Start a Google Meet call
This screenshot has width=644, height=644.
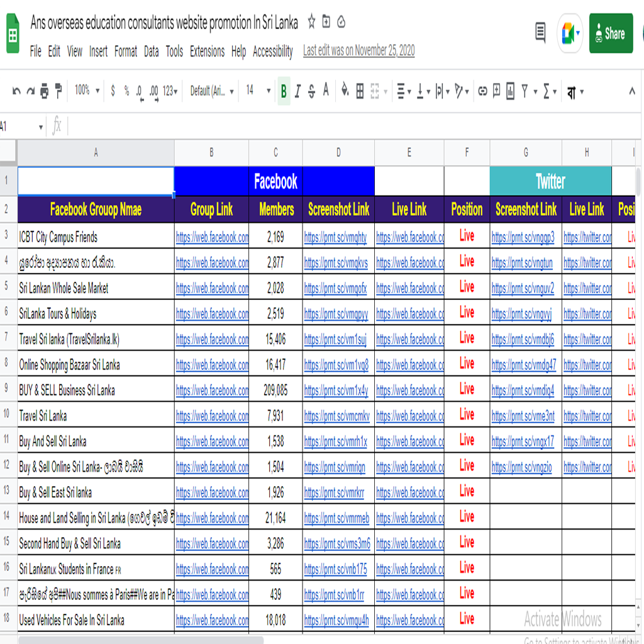click(x=570, y=33)
